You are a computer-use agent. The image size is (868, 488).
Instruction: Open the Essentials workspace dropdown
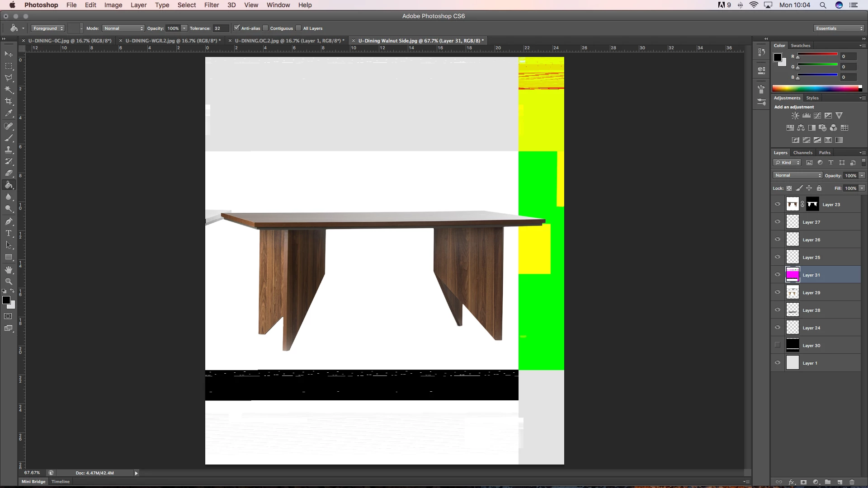(839, 28)
